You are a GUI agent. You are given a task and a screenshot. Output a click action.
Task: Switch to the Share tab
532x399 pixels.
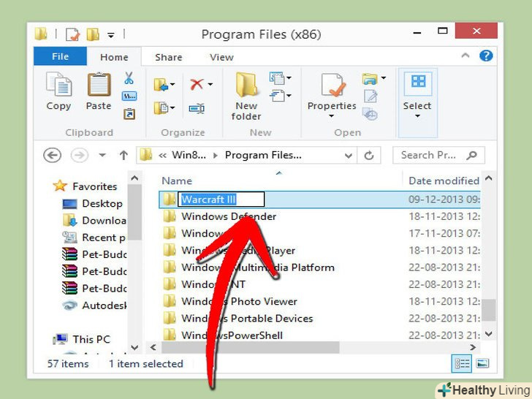[x=169, y=57]
